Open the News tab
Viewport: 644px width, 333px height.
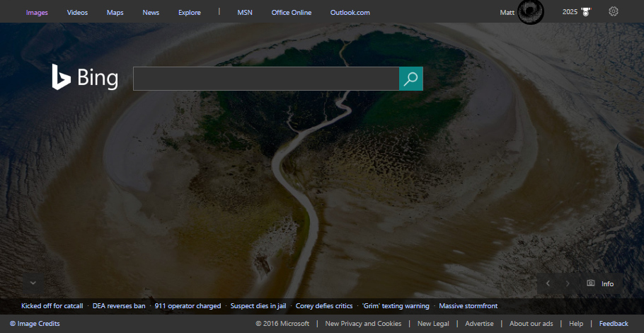[151, 12]
